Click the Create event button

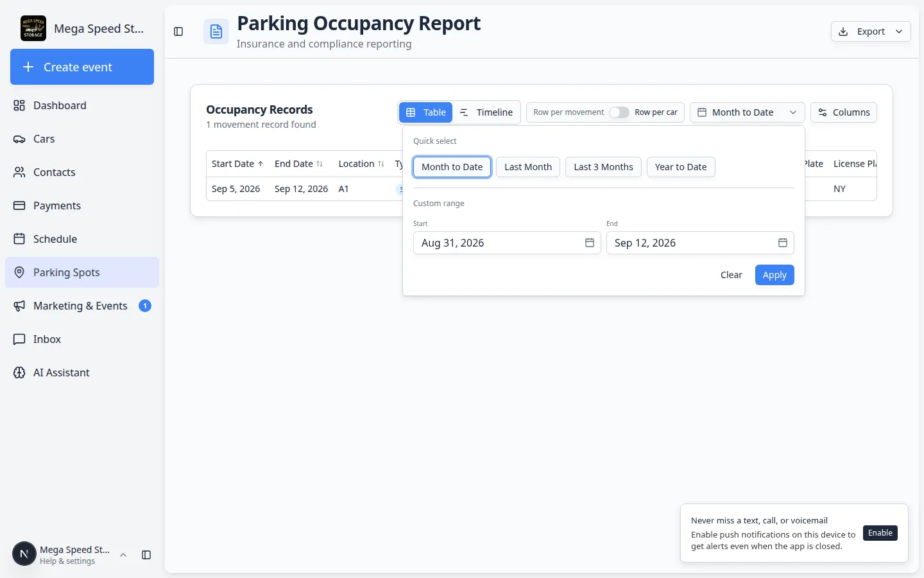tap(82, 67)
